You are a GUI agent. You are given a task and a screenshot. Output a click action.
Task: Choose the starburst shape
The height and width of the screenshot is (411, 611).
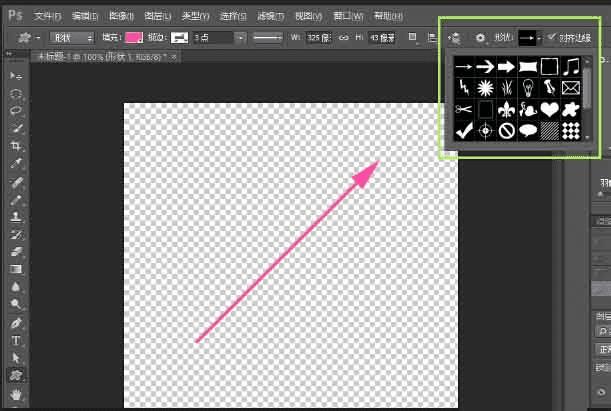pos(485,88)
